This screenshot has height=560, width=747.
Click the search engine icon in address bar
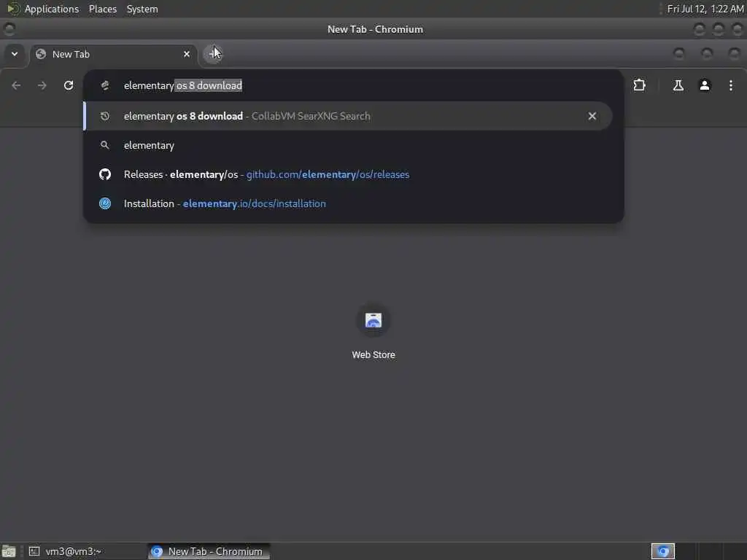point(105,85)
